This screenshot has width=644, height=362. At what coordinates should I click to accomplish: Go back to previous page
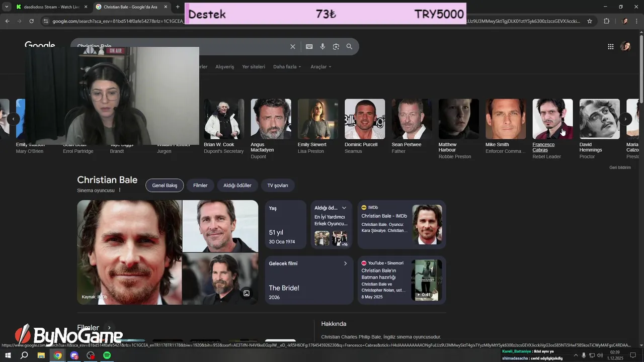(x=7, y=21)
